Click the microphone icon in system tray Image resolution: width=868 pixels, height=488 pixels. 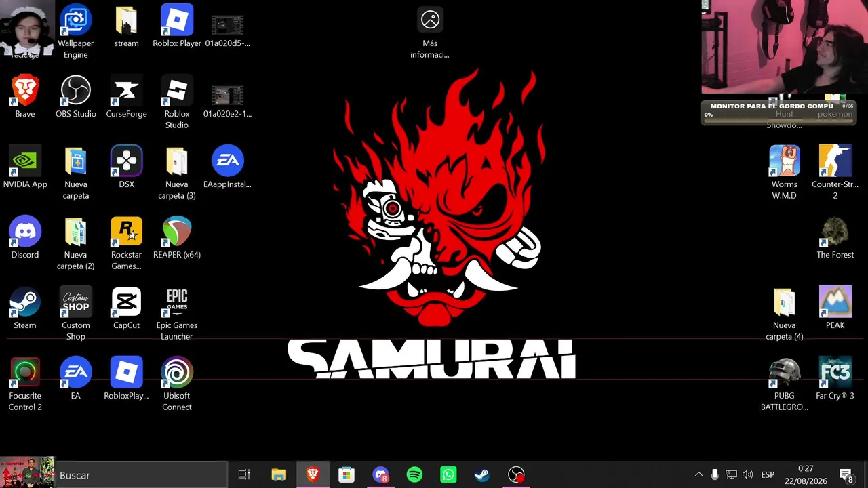click(x=715, y=475)
